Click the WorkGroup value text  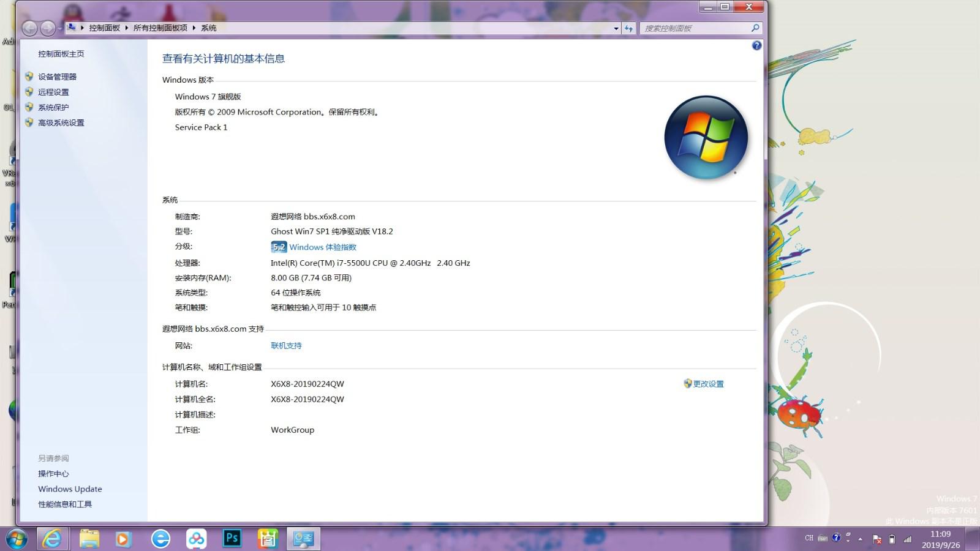point(293,430)
